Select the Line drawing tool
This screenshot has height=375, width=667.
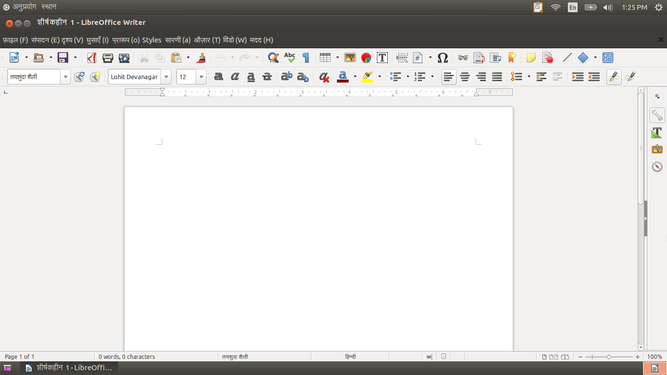[567, 57]
